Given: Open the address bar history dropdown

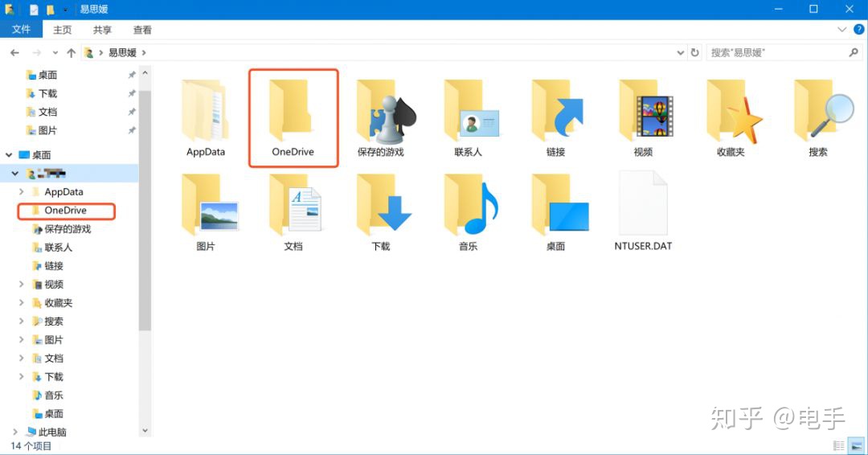Looking at the screenshot, I should click(x=681, y=52).
